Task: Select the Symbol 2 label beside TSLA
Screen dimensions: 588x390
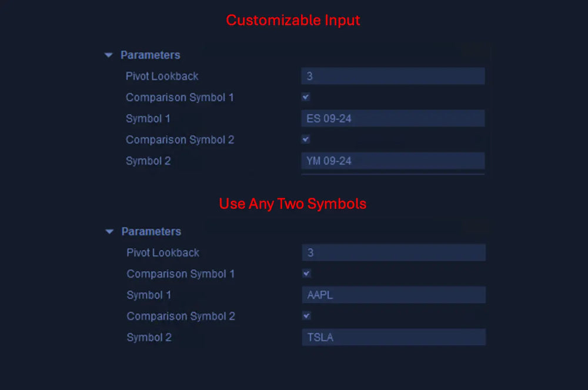Action: 149,337
